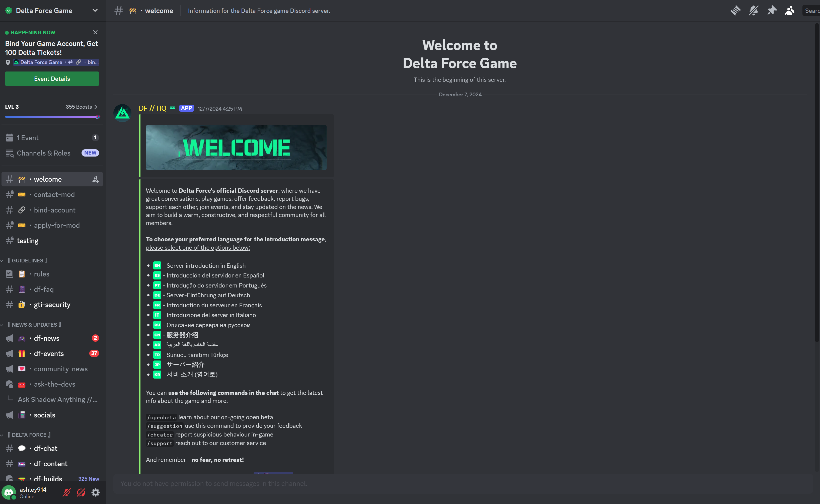The width and height of the screenshot is (820, 504).
Task: Open the df-chat channel
Action: coord(52,448)
